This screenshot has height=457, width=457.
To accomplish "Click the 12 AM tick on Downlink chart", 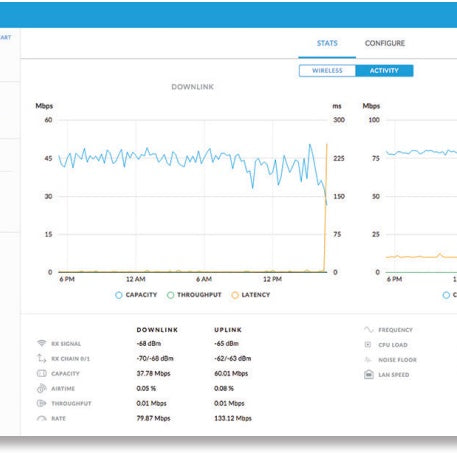I will [x=136, y=279].
